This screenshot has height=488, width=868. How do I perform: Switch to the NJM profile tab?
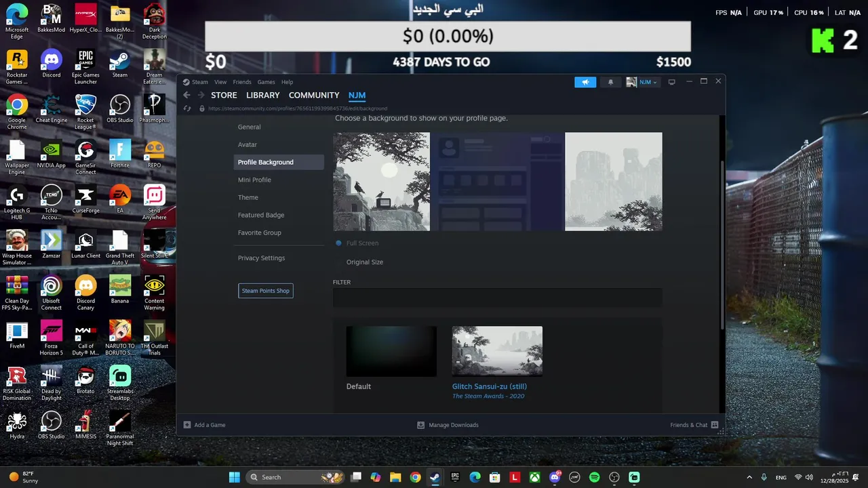point(357,96)
